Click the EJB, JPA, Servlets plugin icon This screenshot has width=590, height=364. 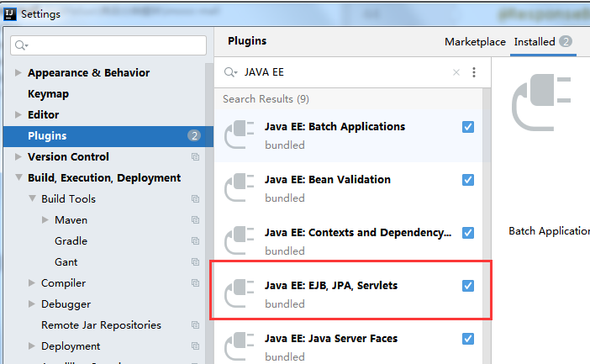(240, 293)
